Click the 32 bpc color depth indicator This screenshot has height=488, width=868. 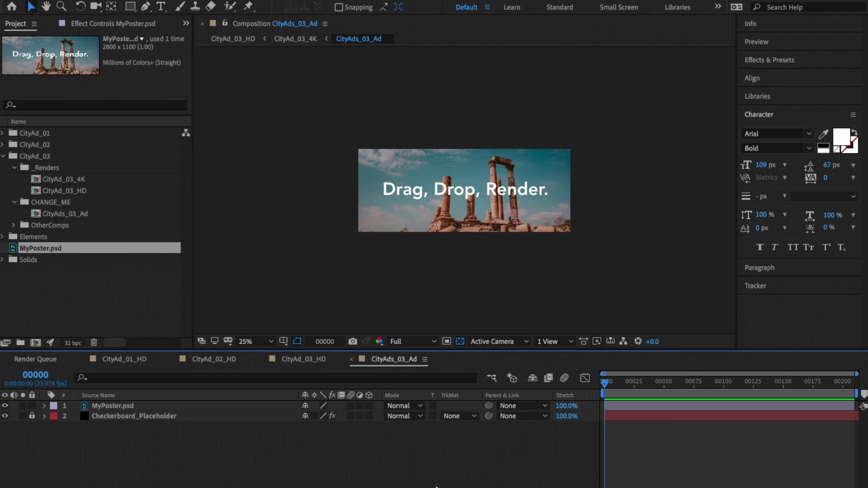click(x=71, y=343)
